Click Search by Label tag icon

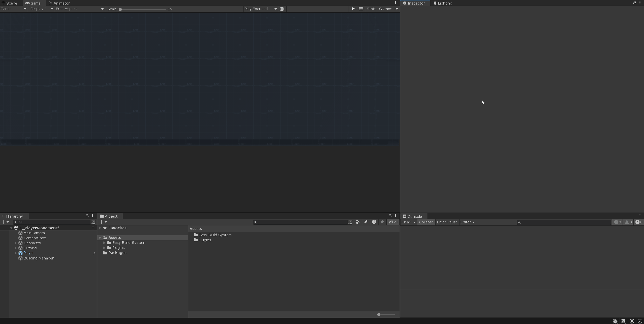pyautogui.click(x=366, y=222)
